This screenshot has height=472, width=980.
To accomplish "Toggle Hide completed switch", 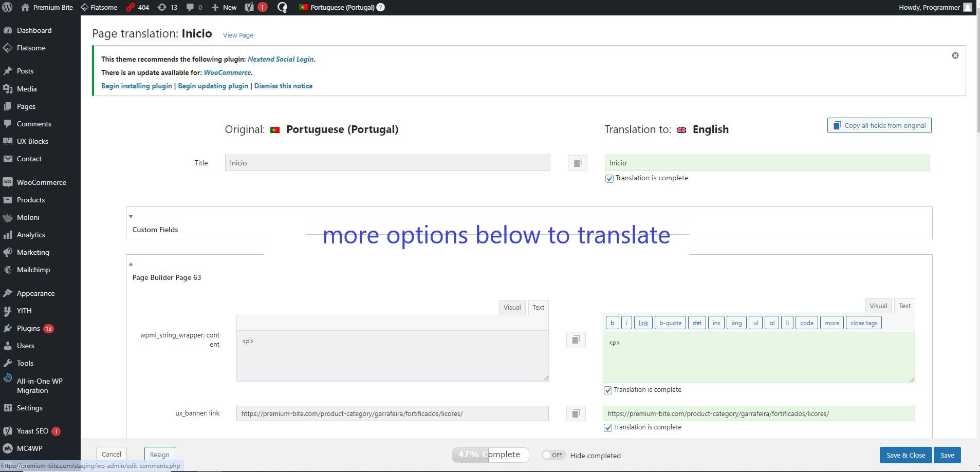I will pos(553,455).
